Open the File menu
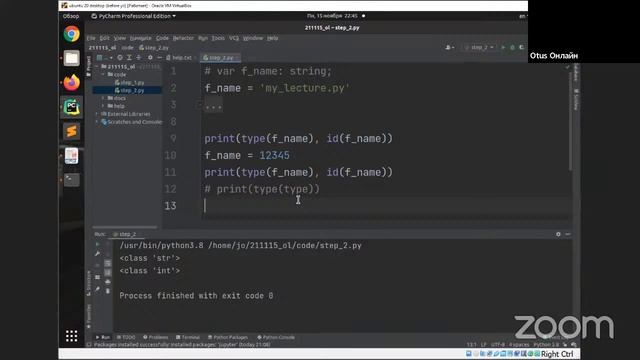Screen dimensions: 640x360 pos(91,38)
